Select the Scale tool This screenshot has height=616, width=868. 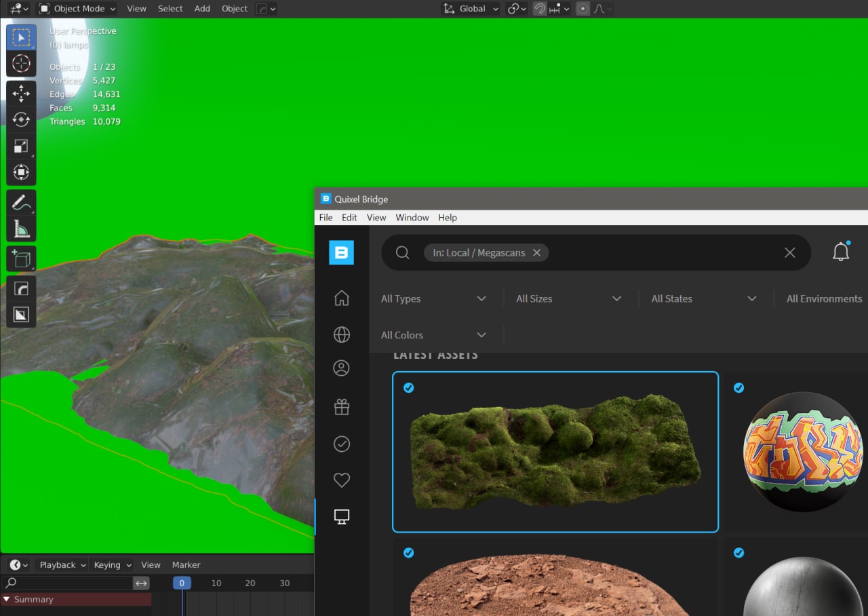point(21,146)
